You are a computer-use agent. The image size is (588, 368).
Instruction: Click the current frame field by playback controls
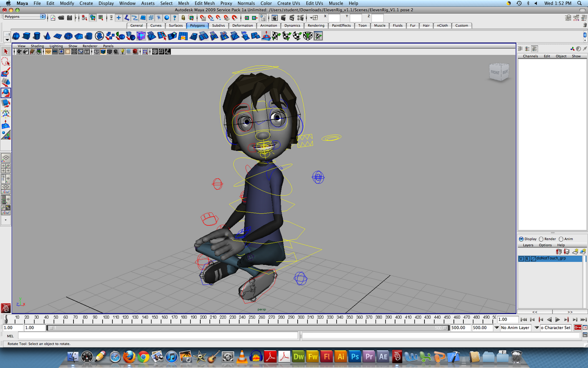point(508,319)
